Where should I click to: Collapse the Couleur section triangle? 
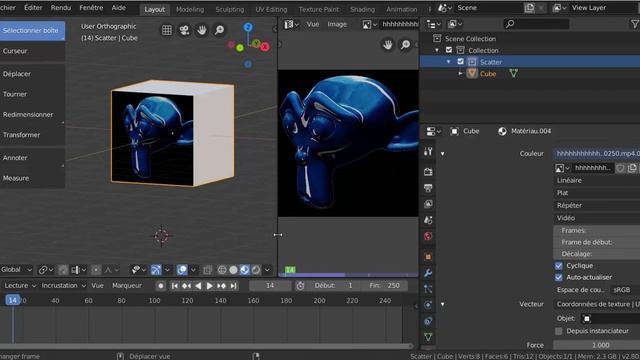[442, 154]
